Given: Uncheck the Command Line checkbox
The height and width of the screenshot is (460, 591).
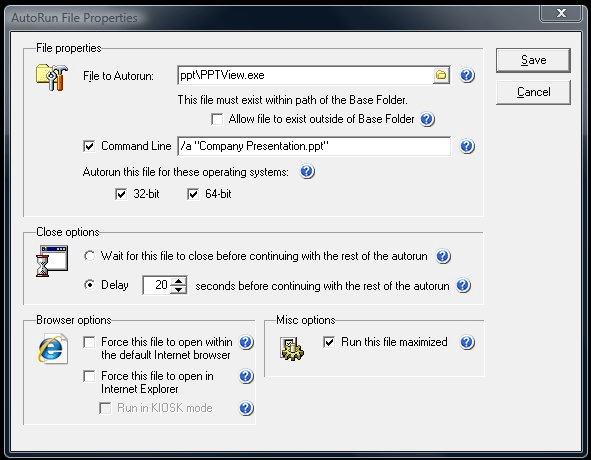Looking at the screenshot, I should click(x=89, y=146).
